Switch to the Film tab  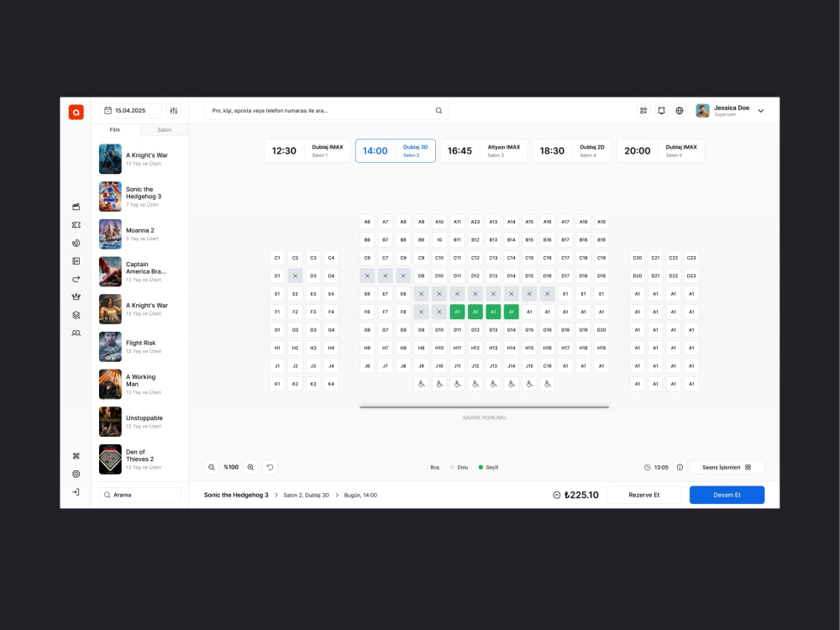coord(115,129)
